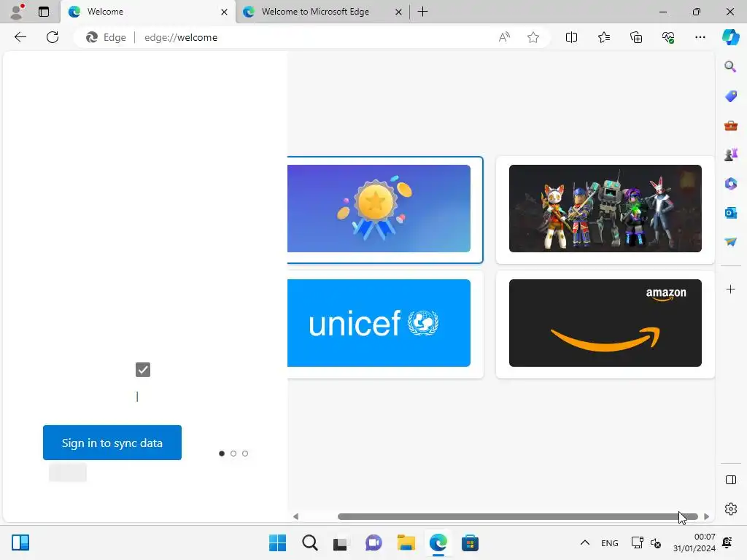Open the tab actions menu icon
This screenshot has height=560, width=747.
(44, 12)
